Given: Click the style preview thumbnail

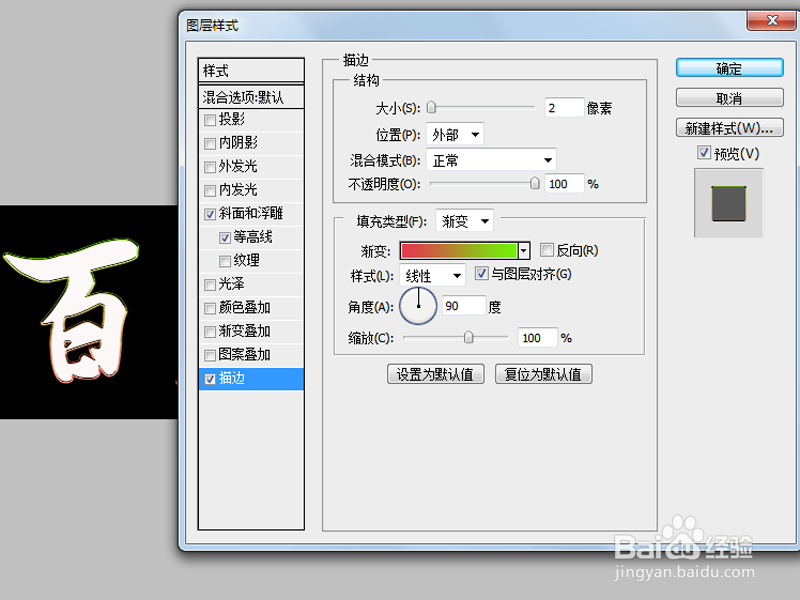Looking at the screenshot, I should click(729, 203).
